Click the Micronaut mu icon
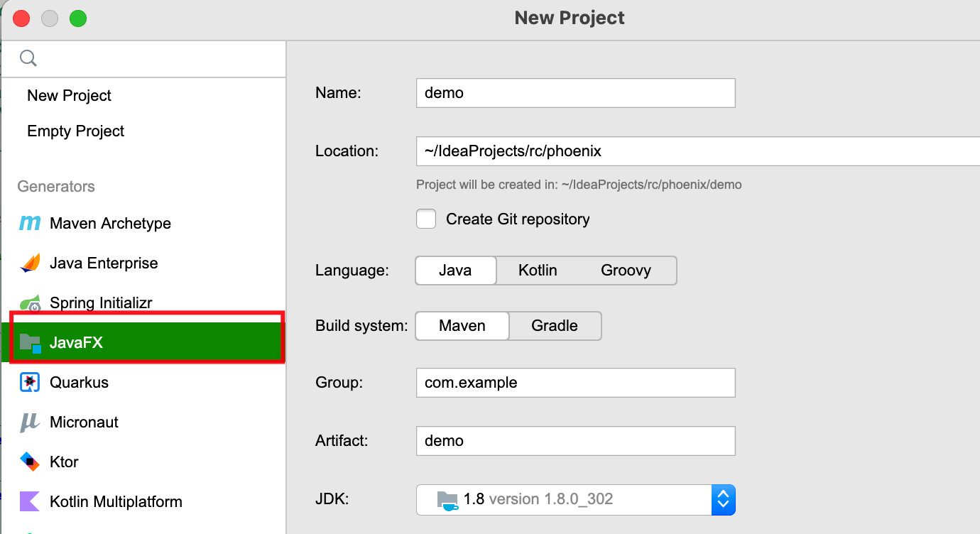The image size is (980, 534). point(30,423)
